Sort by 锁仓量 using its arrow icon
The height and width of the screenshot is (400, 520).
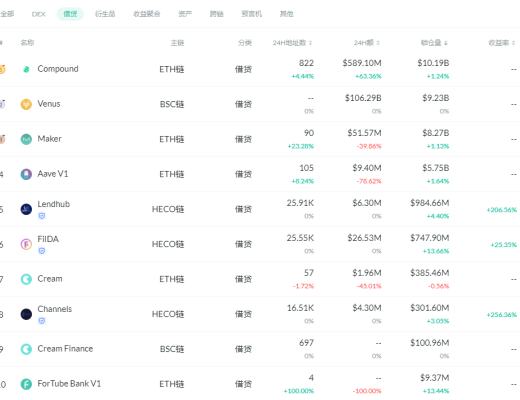446,43
